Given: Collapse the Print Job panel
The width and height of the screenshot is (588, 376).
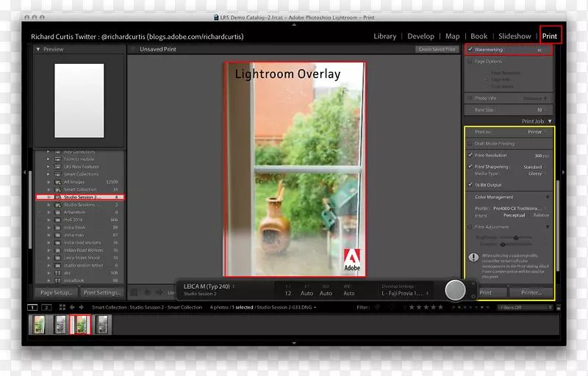Looking at the screenshot, I should pos(550,121).
